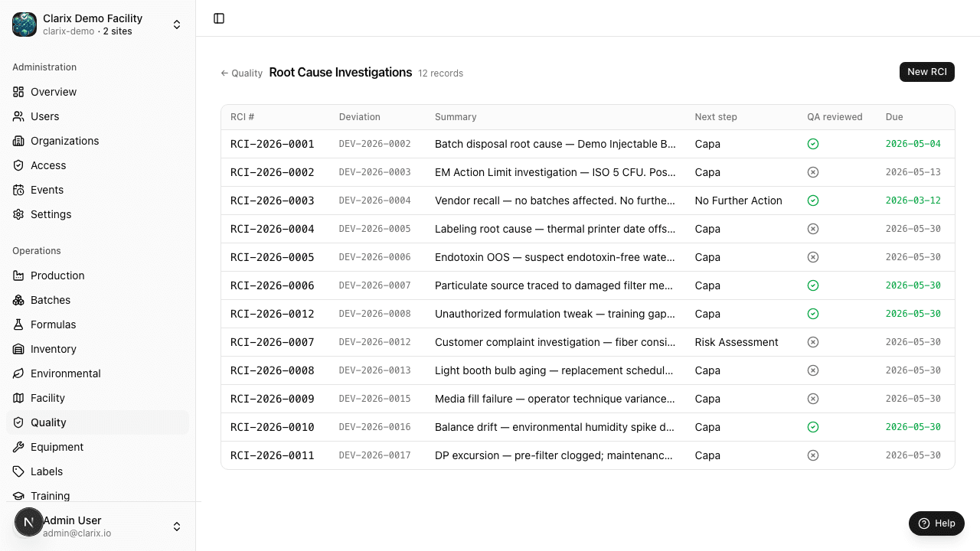Click the Facility map icon
980x551 pixels.
(x=18, y=398)
